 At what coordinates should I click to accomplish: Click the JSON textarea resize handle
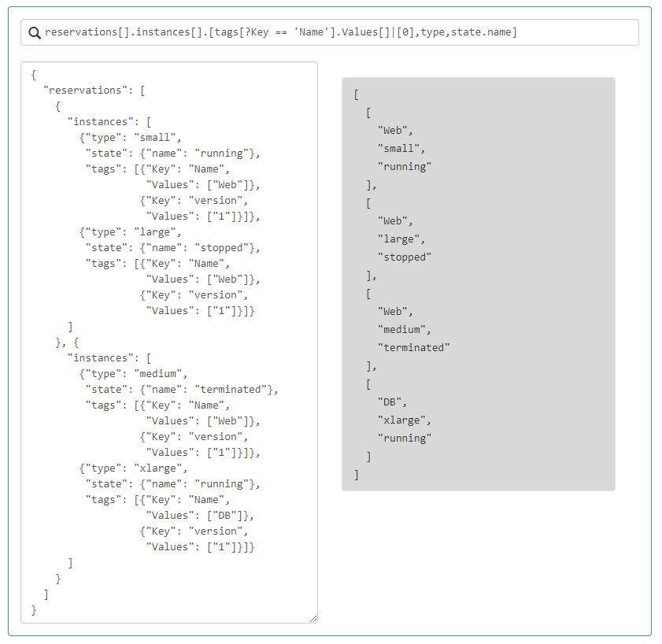(313, 619)
